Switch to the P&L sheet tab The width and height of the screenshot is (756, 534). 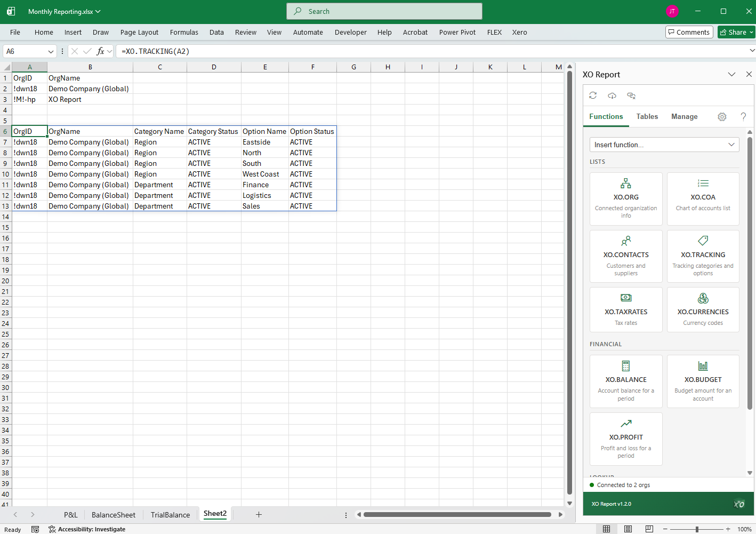pyautogui.click(x=71, y=515)
